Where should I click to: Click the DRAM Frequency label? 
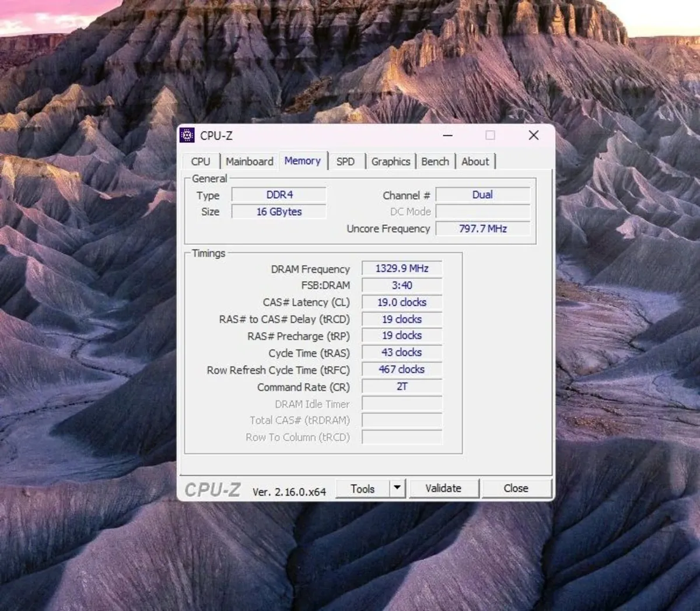[310, 269]
